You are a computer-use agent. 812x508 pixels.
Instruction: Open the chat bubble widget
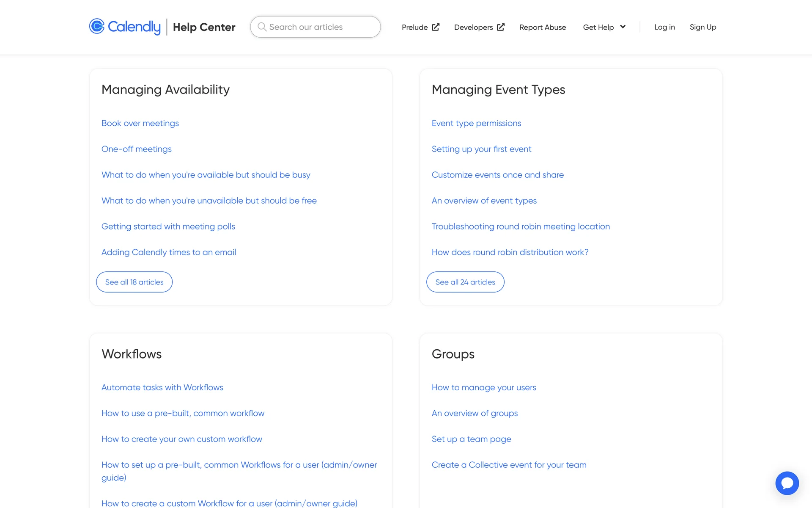click(787, 483)
